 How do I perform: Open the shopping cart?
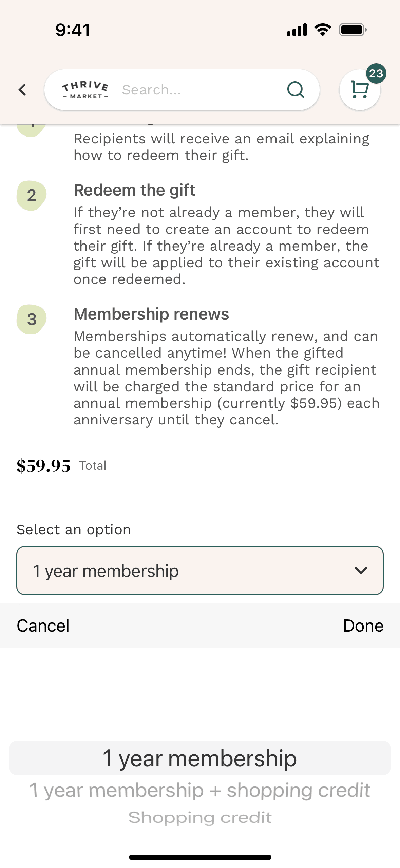pos(359,90)
